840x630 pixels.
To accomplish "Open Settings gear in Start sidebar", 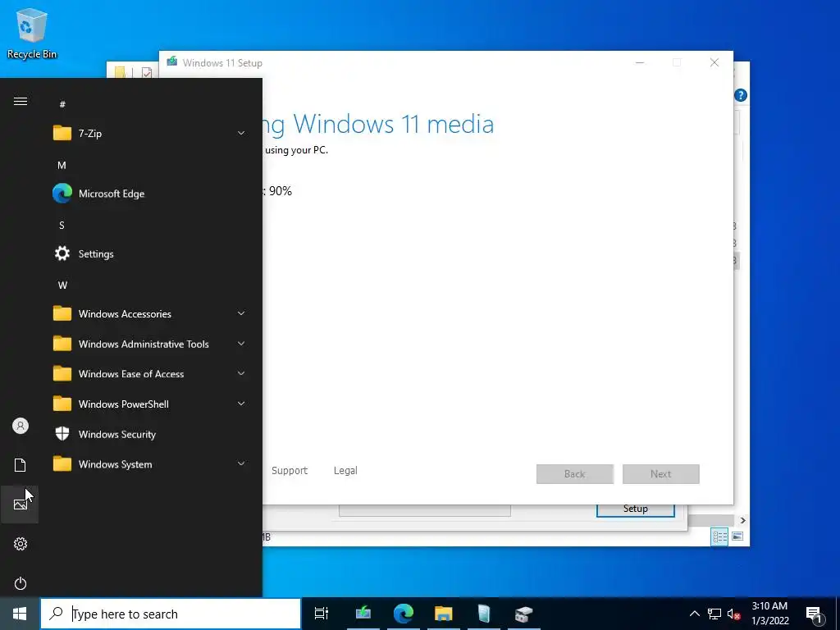I will [x=21, y=544].
